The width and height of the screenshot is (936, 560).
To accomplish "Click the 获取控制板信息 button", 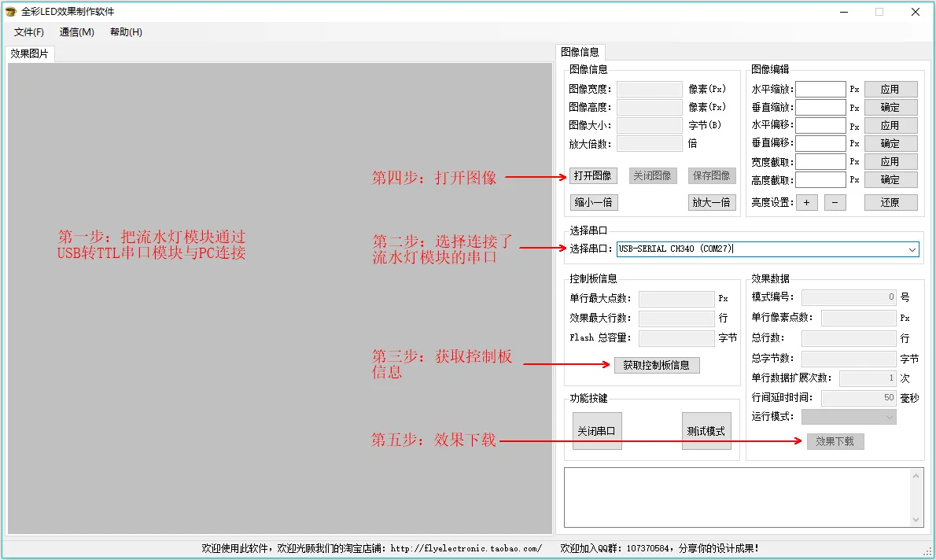I will tap(657, 365).
